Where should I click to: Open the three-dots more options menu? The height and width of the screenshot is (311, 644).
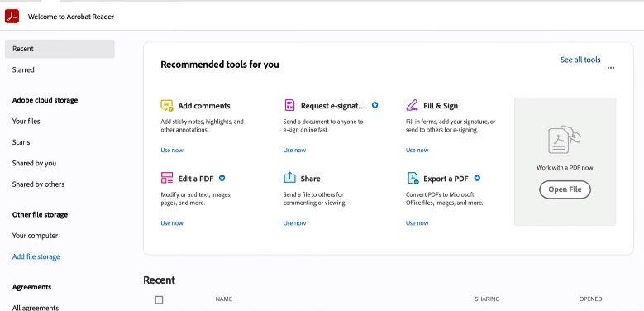coord(611,68)
